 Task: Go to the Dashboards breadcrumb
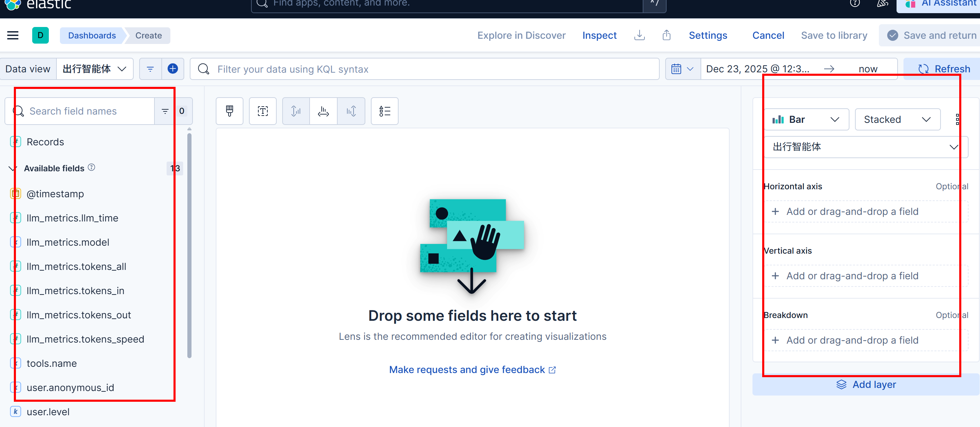point(92,35)
